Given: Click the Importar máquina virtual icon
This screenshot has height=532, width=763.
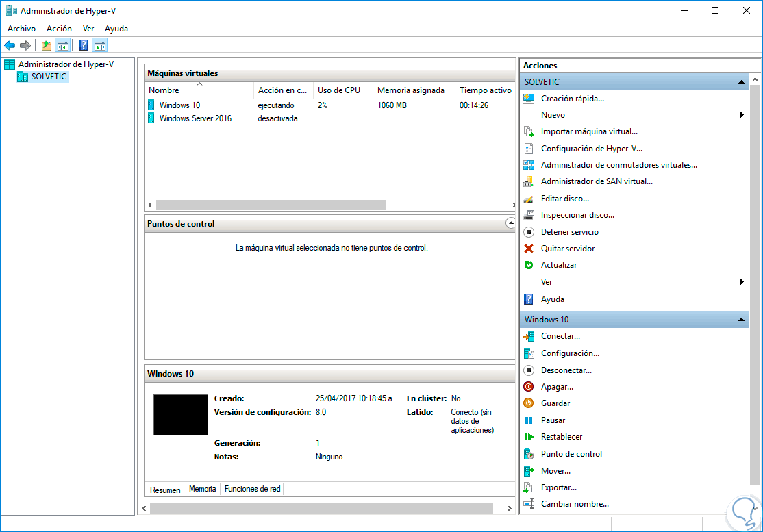Looking at the screenshot, I should 529,131.
